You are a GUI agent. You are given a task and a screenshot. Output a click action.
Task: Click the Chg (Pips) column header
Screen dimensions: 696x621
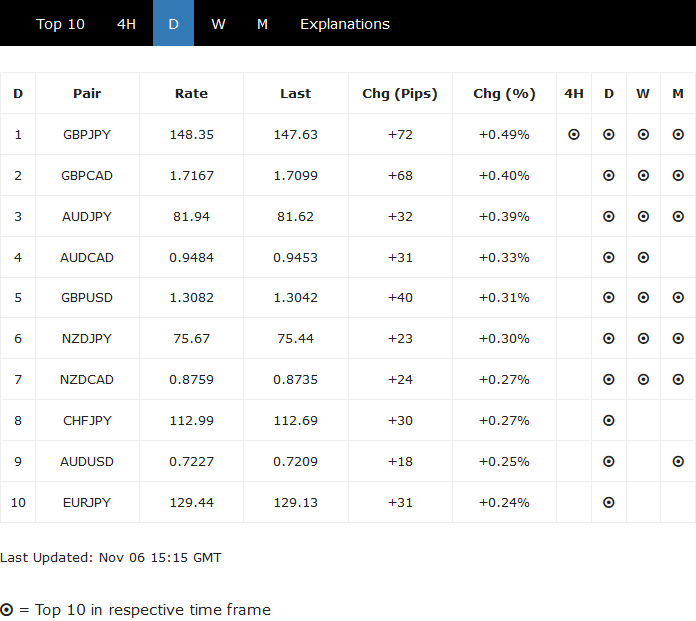pos(400,94)
